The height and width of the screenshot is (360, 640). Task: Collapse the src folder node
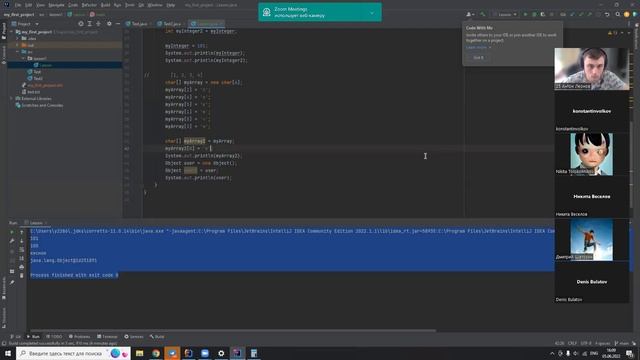click(x=17, y=52)
